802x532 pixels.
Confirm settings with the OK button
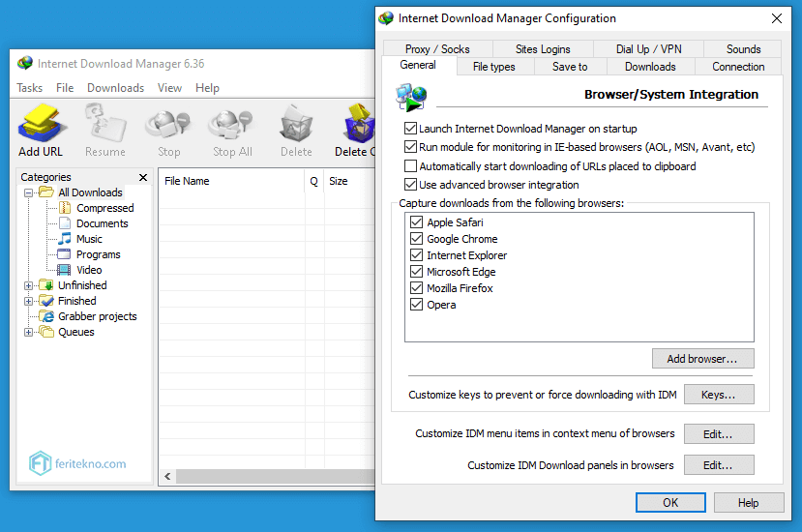pyautogui.click(x=670, y=502)
